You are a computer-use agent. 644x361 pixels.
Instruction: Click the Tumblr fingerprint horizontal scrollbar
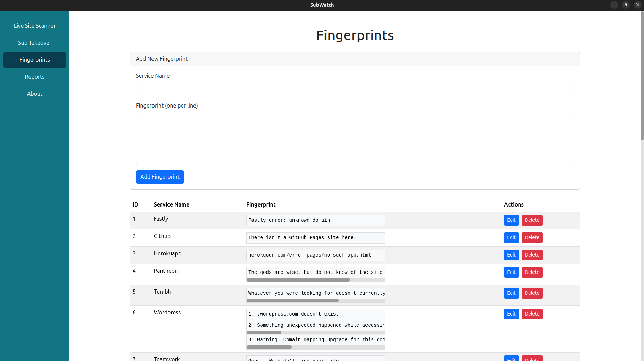click(292, 301)
